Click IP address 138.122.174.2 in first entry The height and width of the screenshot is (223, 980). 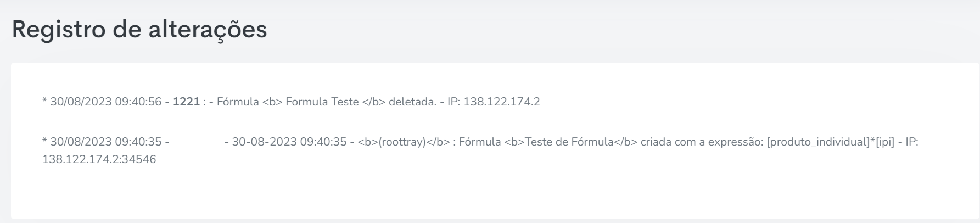pos(502,102)
